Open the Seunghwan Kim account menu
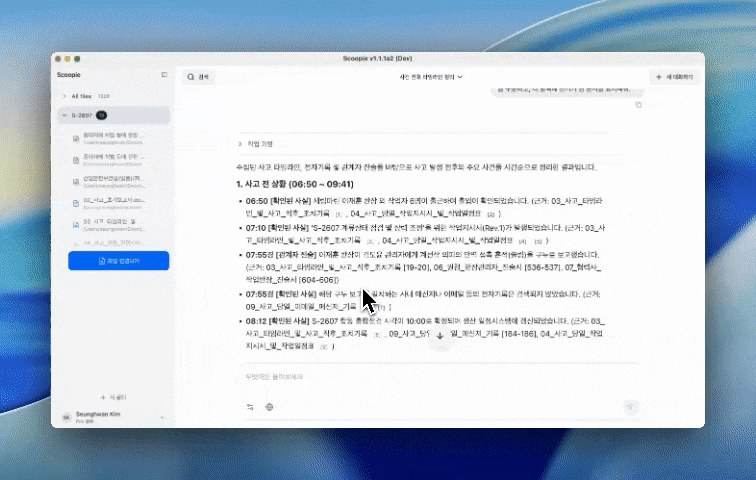This screenshot has width=756, height=480. coord(114,417)
